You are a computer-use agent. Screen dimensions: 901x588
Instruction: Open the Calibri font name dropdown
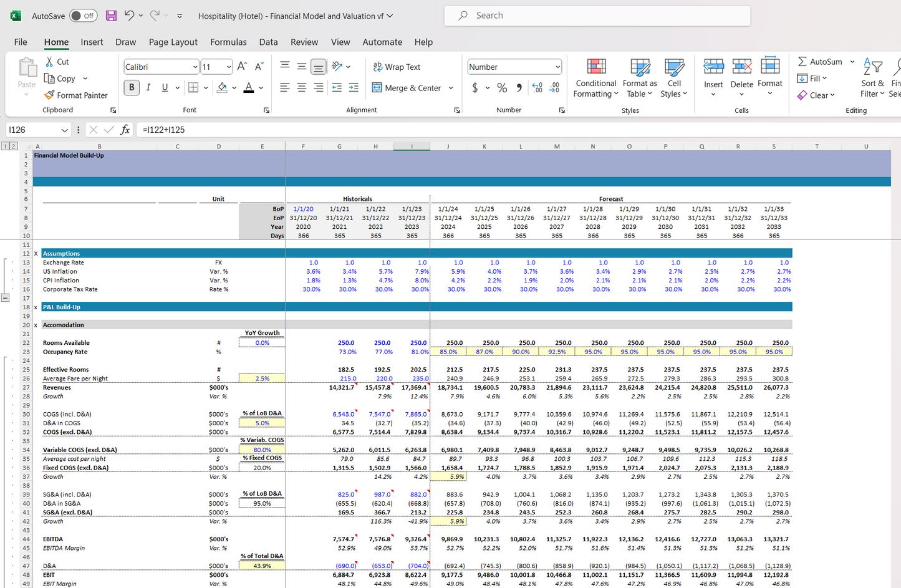point(195,67)
